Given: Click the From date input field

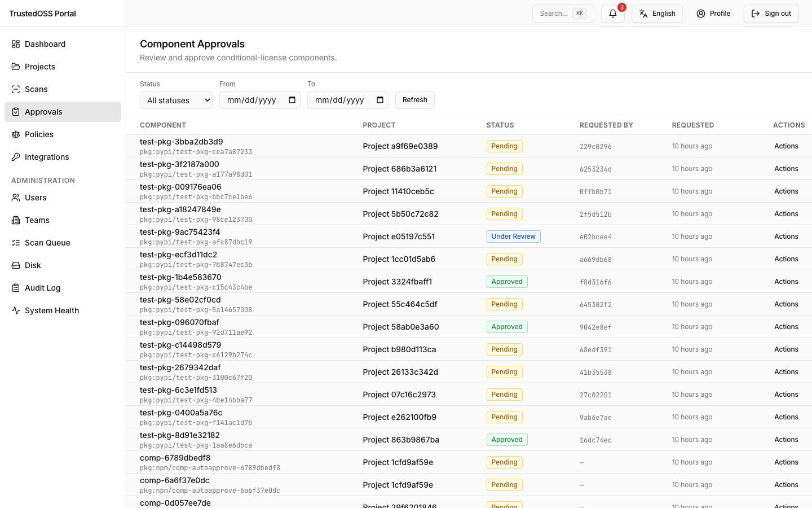Looking at the screenshot, I should pyautogui.click(x=260, y=100).
